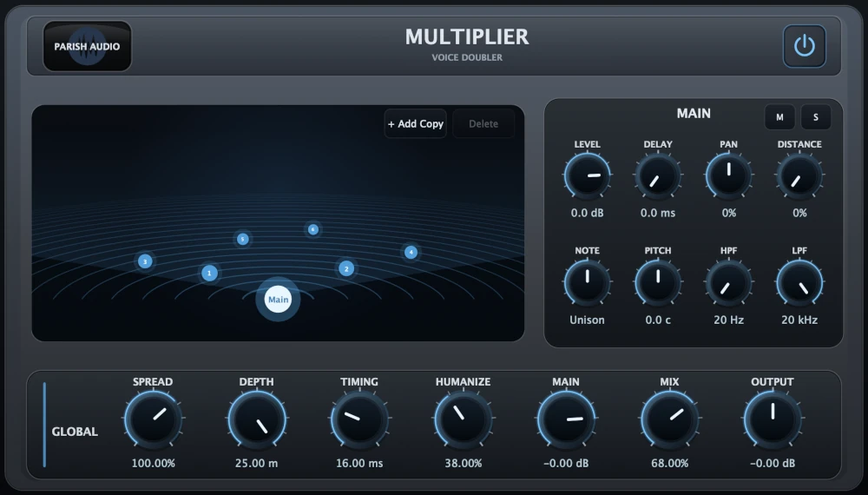The image size is (868, 495).
Task: Select voice copy node 2
Action: pyautogui.click(x=346, y=269)
